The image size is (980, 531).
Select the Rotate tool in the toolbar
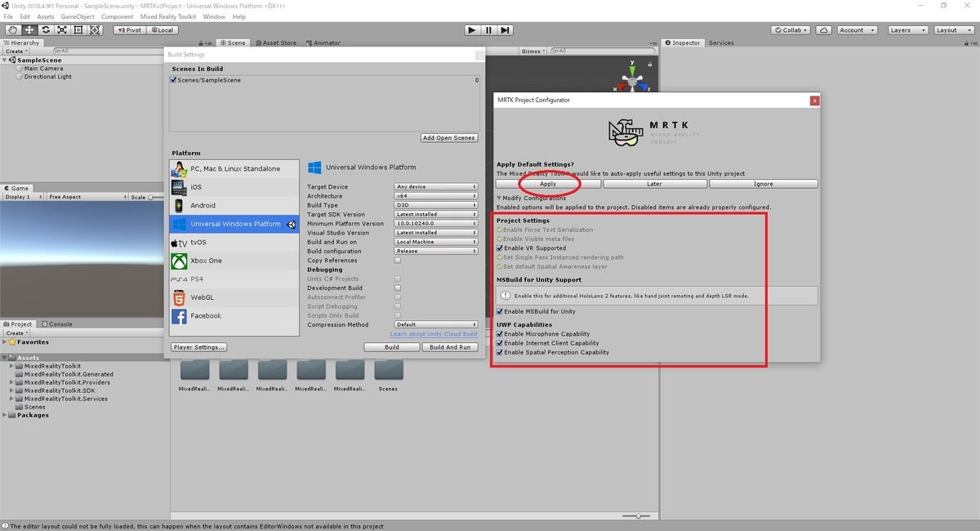45,30
